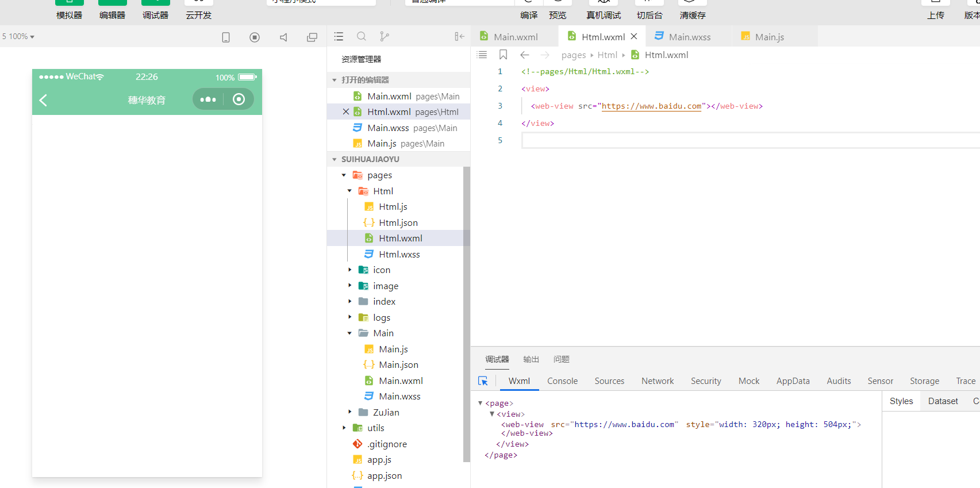Open the file explorer list icon

(x=339, y=36)
